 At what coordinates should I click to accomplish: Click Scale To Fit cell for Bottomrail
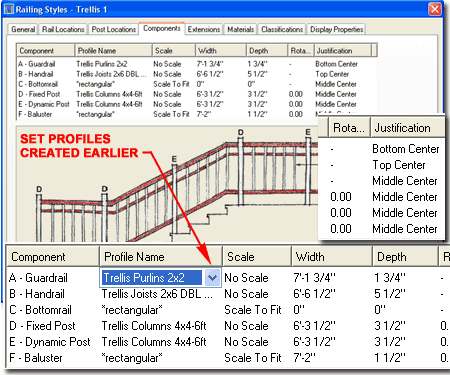click(171, 84)
